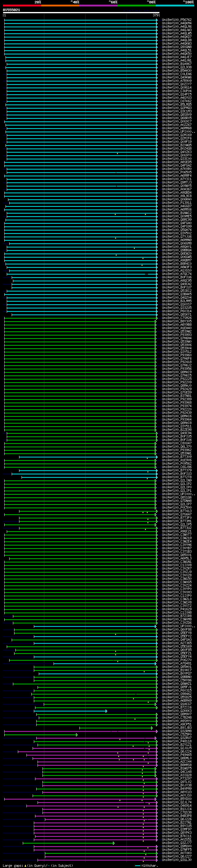Click the cyan ~100% identity legend segment
Image resolution: width=197 pixels, height=868 pixels.
(x=175, y=6)
